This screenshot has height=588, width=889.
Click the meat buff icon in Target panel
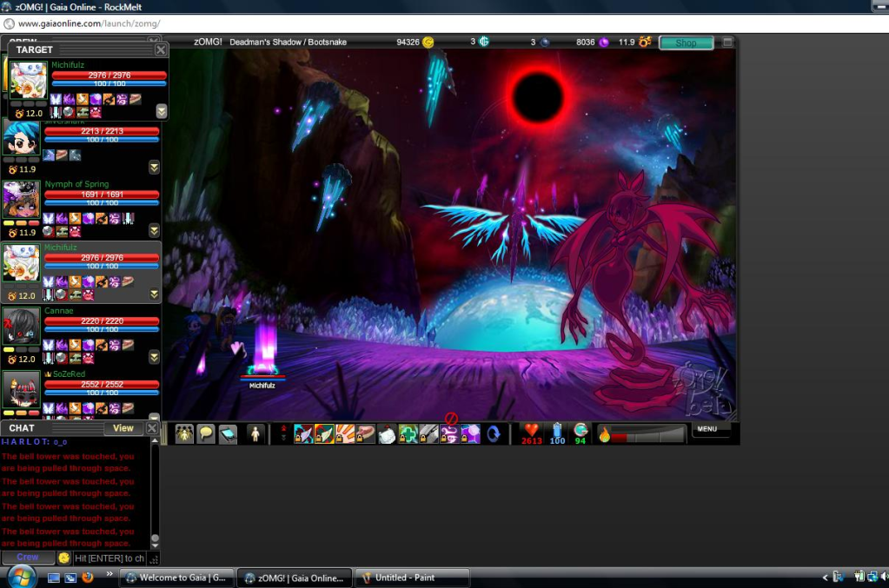[x=136, y=99]
